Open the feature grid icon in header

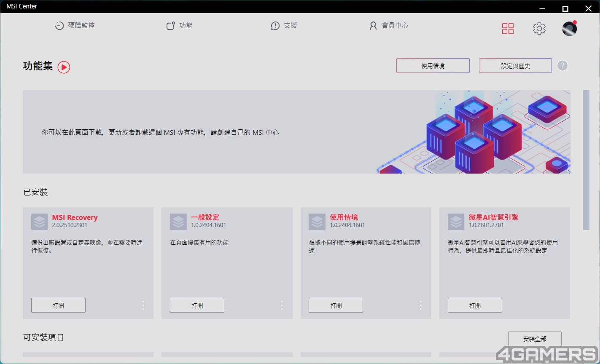(508, 29)
